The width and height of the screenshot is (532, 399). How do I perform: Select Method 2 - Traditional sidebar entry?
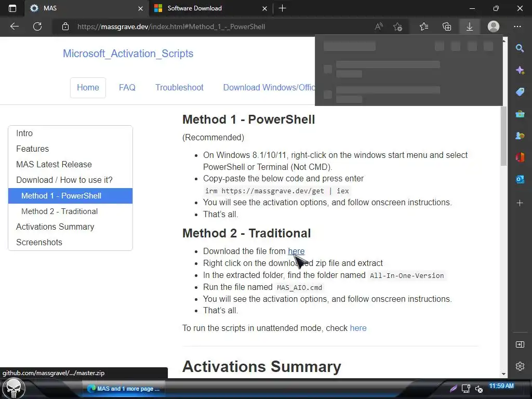point(70,211)
